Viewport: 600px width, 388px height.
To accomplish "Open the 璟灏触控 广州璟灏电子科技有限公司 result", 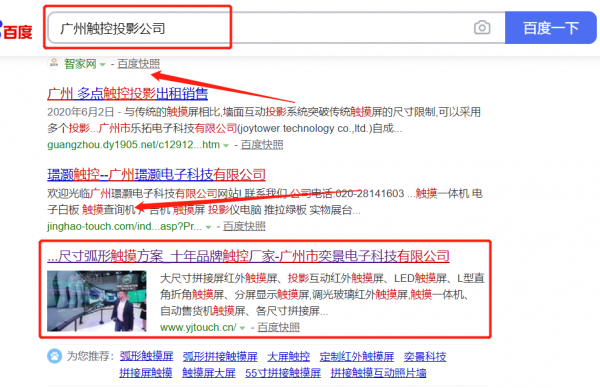I will coord(156,175).
